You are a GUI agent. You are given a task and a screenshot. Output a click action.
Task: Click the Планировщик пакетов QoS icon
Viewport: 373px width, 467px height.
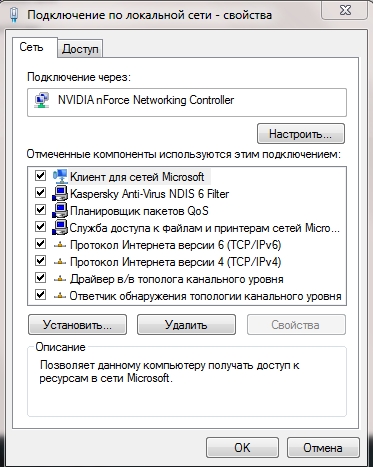(x=60, y=211)
